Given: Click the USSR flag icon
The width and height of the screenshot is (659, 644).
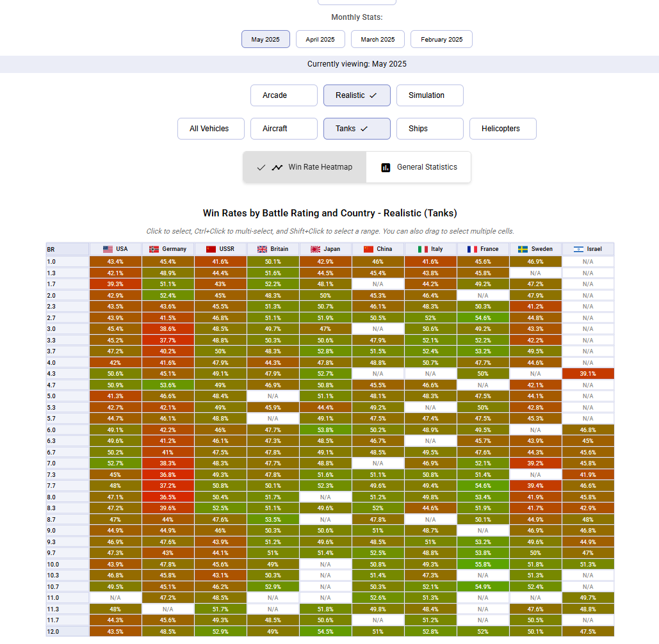Looking at the screenshot, I should point(211,249).
